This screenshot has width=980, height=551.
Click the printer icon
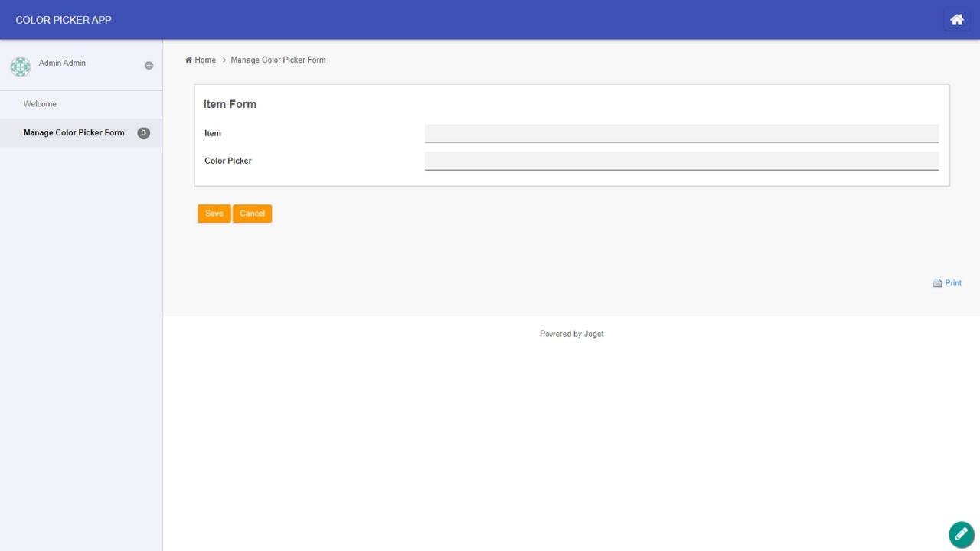[937, 283]
